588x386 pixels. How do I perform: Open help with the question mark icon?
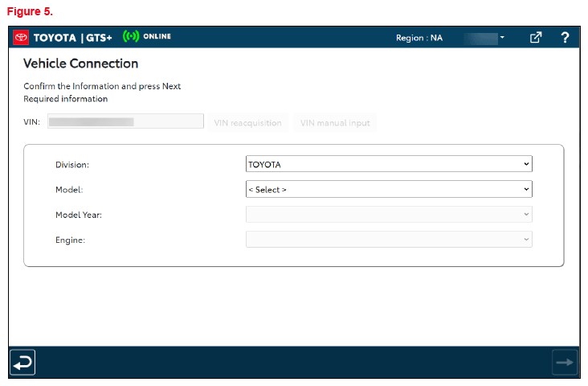tap(565, 38)
